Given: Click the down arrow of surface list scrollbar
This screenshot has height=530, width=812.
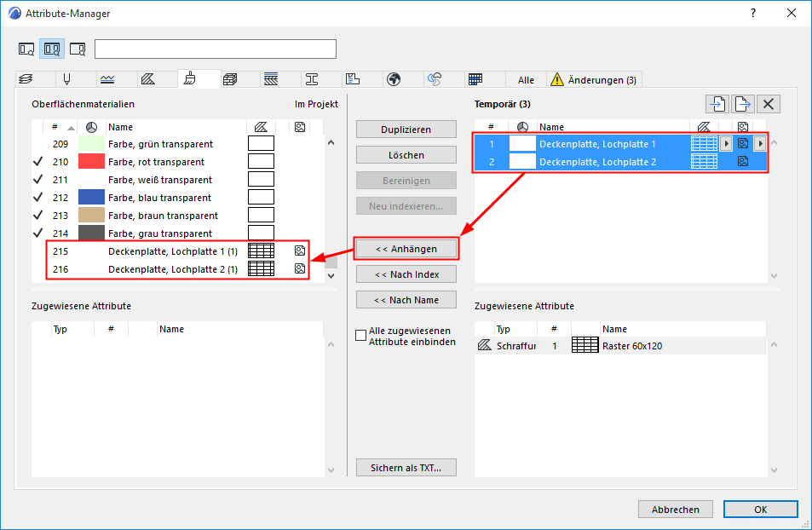Looking at the screenshot, I should [331, 275].
